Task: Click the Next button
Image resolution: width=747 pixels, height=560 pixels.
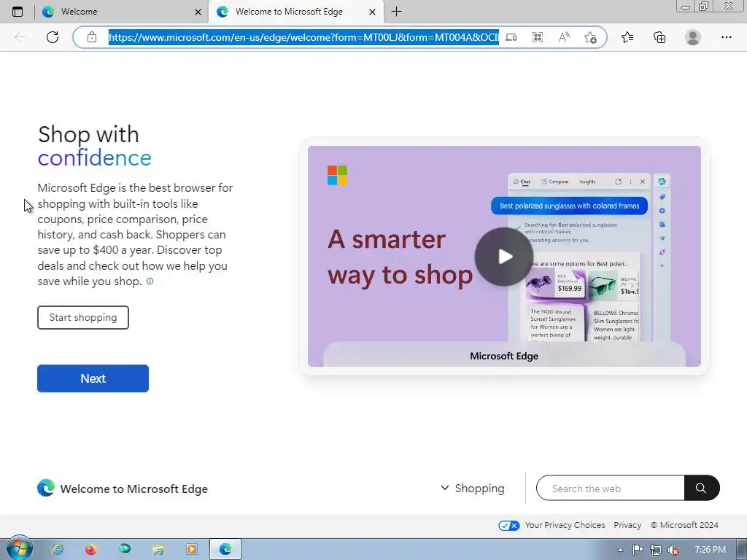Action: point(93,378)
